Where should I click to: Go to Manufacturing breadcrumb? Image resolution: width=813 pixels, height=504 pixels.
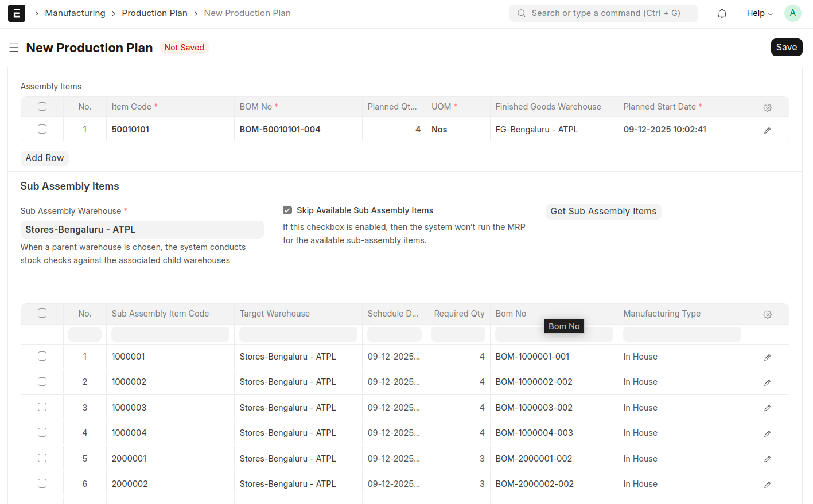pos(75,13)
